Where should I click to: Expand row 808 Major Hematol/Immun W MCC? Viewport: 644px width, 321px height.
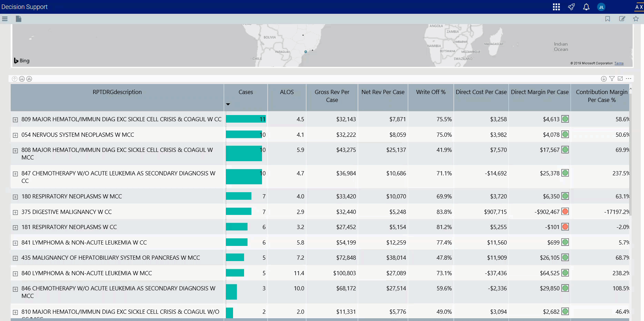coord(15,151)
